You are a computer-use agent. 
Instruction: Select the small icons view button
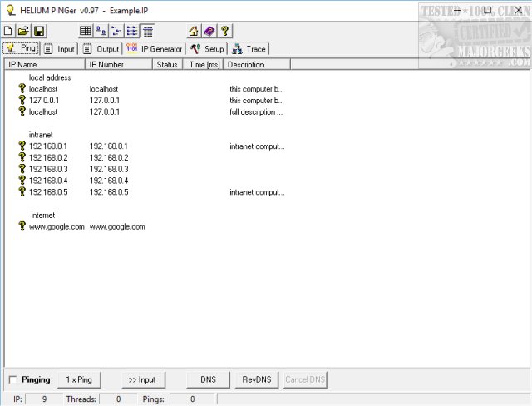(116, 31)
